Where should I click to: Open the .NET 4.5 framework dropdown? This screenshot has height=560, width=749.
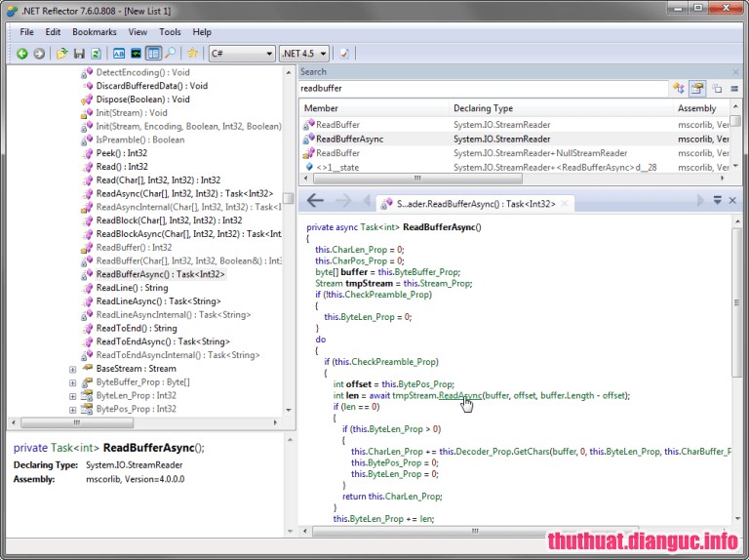[304, 54]
